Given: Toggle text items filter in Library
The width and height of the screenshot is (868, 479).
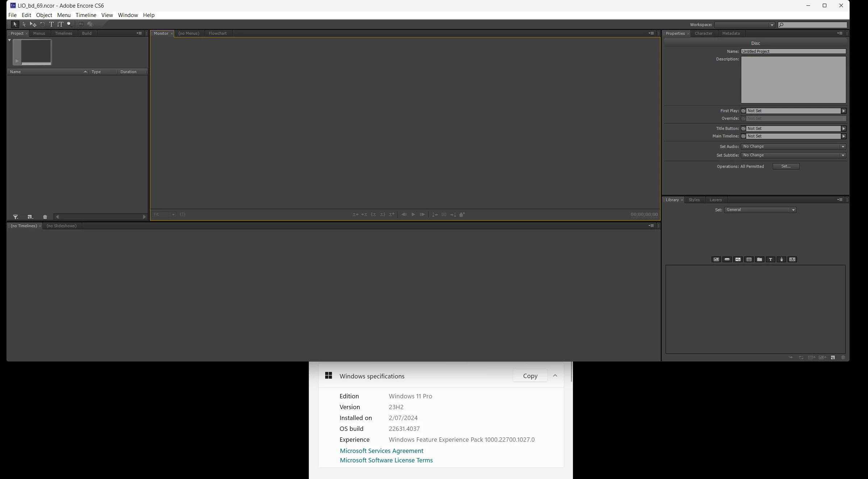Looking at the screenshot, I should coord(771,259).
